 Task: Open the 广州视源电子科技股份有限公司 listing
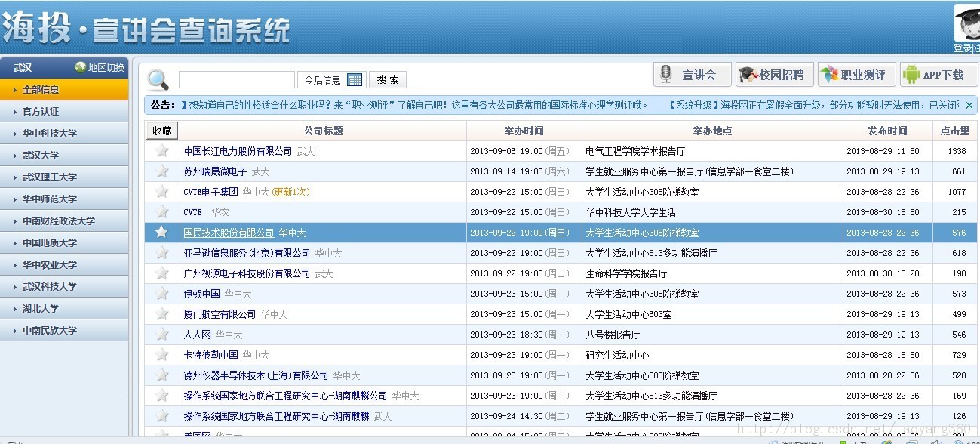click(247, 273)
